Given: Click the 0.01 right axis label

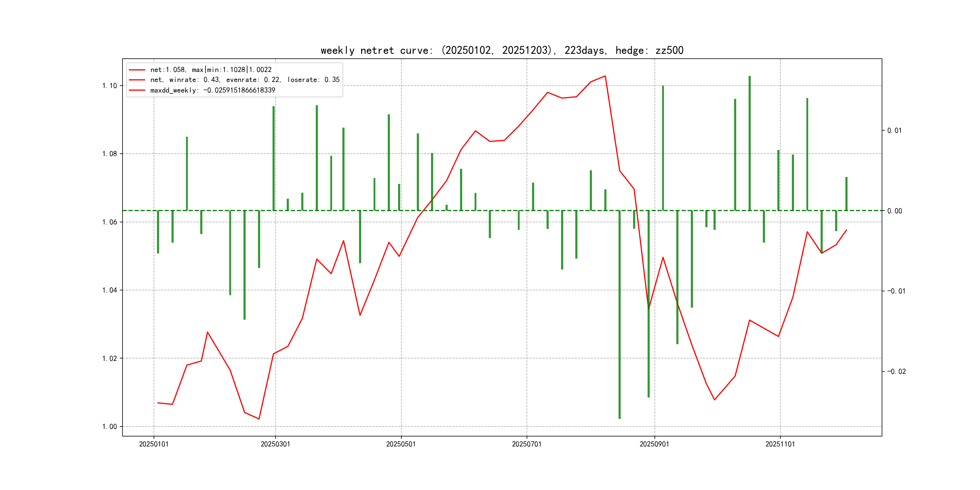Looking at the screenshot, I should coord(894,130).
